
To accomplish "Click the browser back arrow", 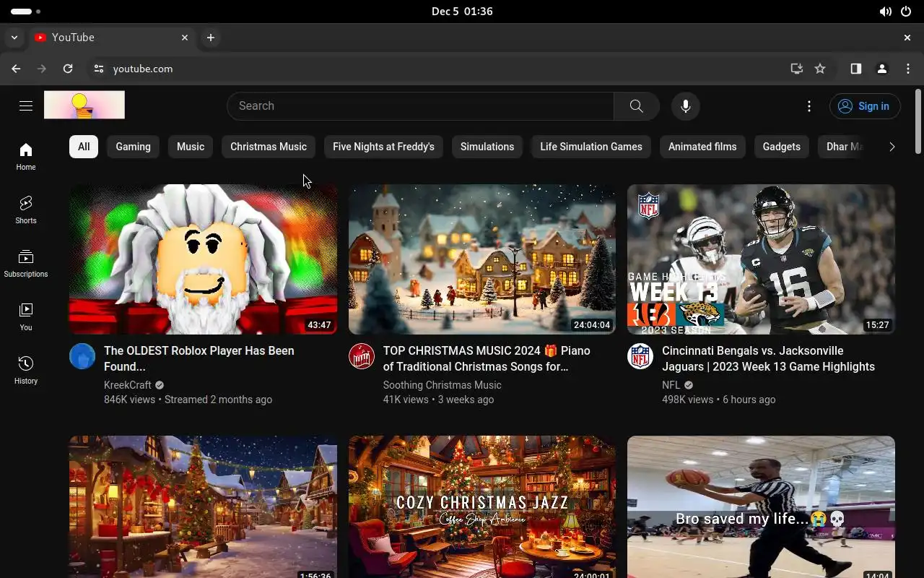I will click(x=16, y=69).
